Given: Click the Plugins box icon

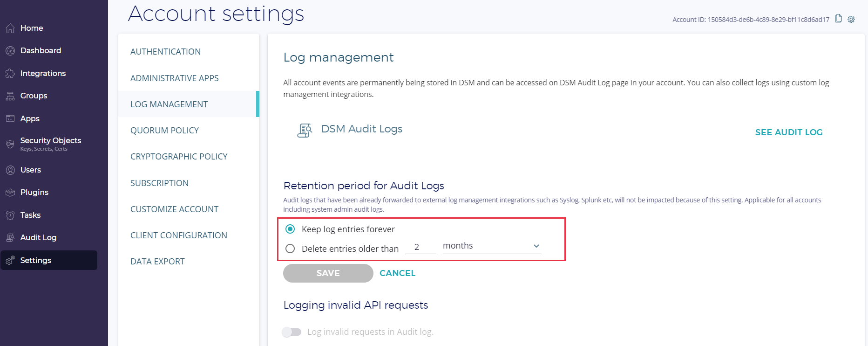Looking at the screenshot, I should coord(10,193).
